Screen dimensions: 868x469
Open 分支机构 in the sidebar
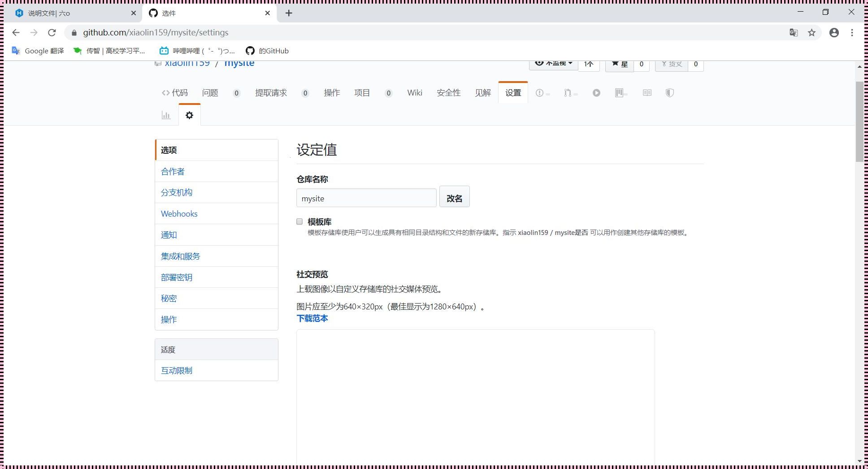(217, 192)
